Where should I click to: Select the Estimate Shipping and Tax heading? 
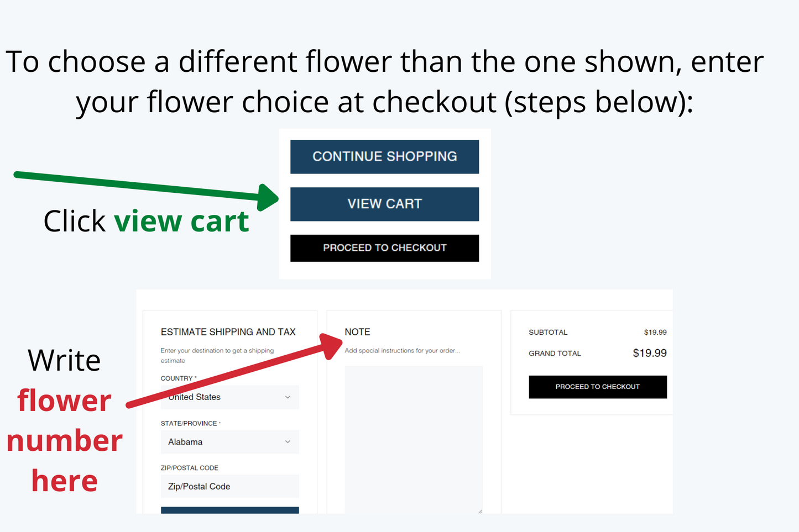pyautogui.click(x=228, y=332)
